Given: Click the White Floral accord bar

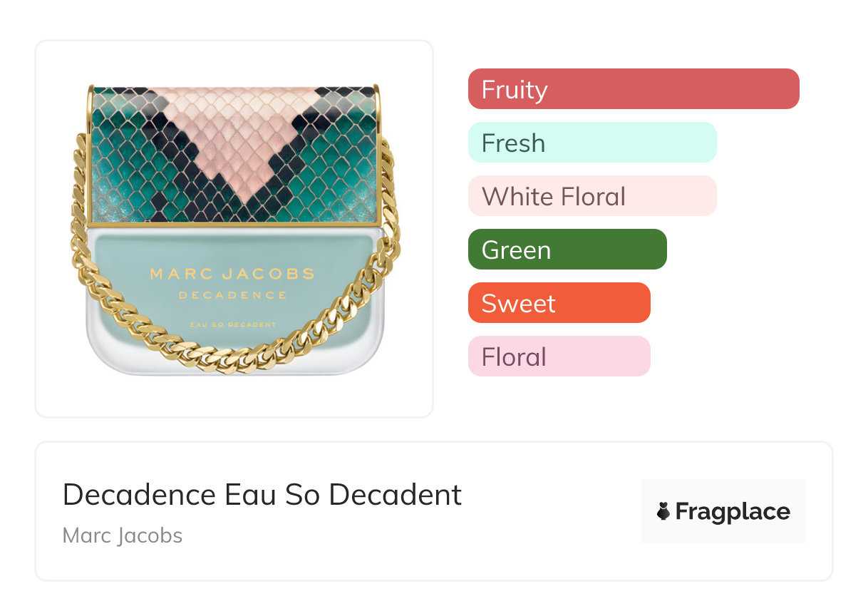Looking at the screenshot, I should pos(591,196).
